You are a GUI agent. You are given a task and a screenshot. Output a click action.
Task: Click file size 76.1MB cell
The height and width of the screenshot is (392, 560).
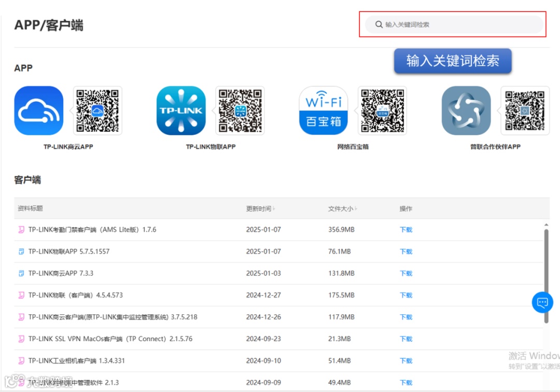[340, 251]
